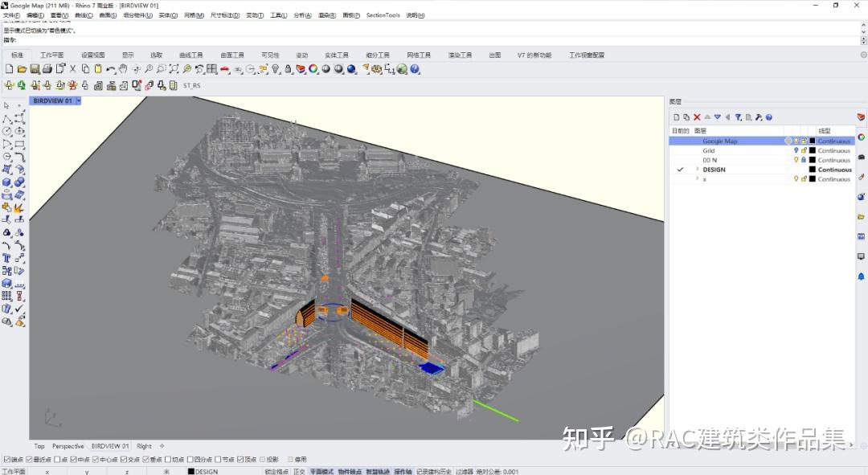Click the Move Layer Down blue triangle
This screenshot has width=868, height=475.
718,117
